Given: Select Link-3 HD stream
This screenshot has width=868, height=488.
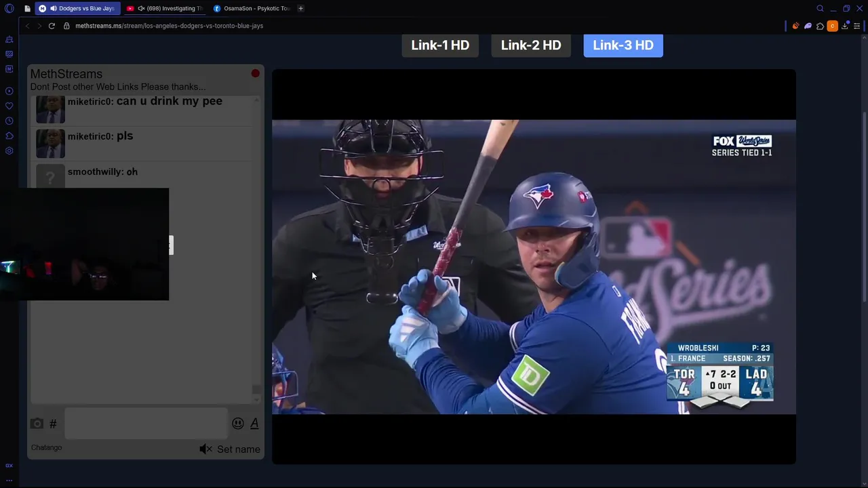Looking at the screenshot, I should 623,45.
